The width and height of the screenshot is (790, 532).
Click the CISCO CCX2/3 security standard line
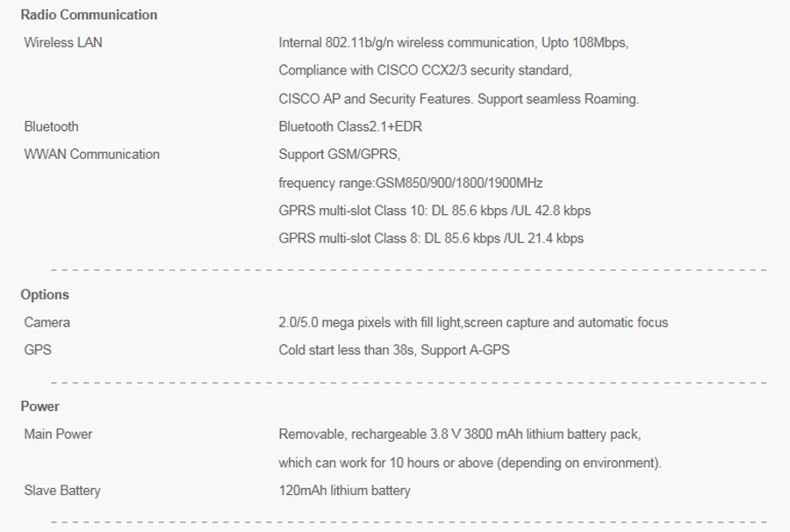[x=425, y=70]
